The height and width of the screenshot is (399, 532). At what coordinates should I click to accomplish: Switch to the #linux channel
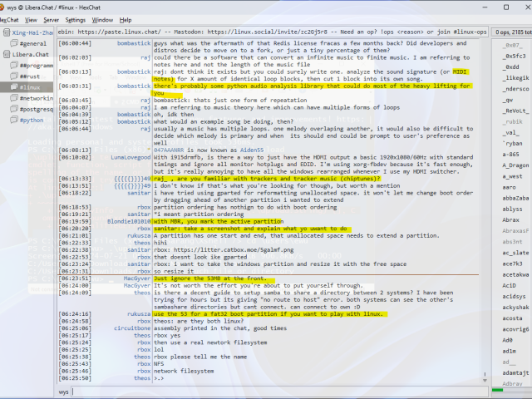click(30, 87)
